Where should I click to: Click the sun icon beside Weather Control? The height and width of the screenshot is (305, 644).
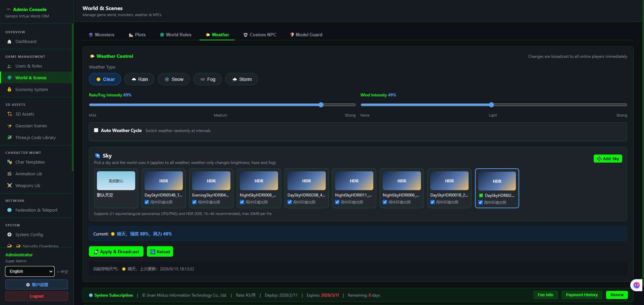[x=92, y=56]
